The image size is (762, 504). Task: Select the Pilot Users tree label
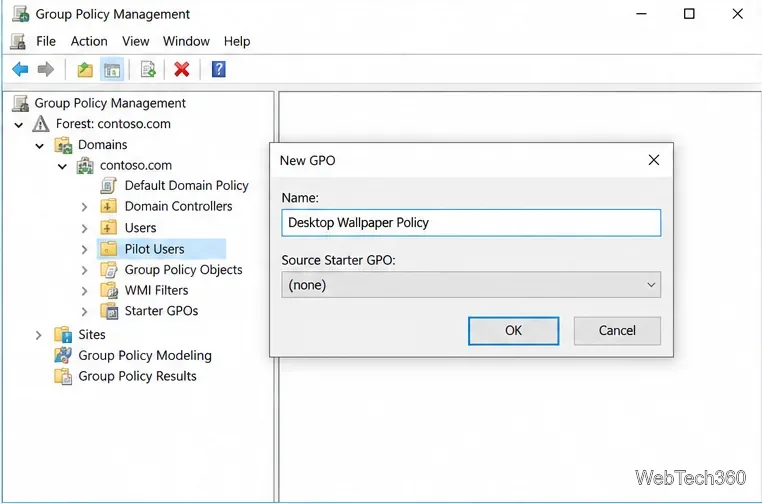[154, 249]
